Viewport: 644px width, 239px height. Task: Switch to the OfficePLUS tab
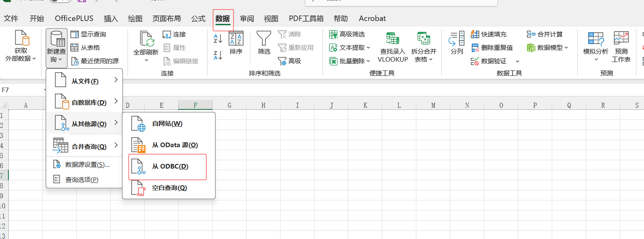74,18
